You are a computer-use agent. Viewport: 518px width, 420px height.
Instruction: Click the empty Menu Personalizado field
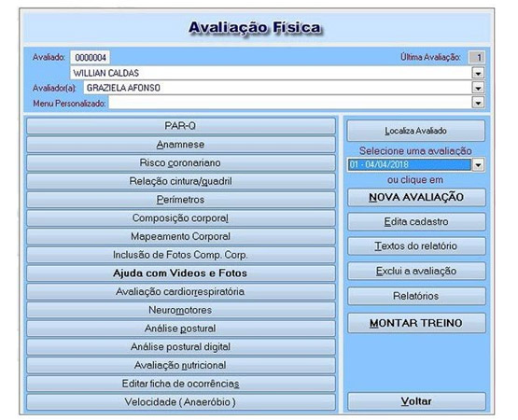(x=290, y=103)
